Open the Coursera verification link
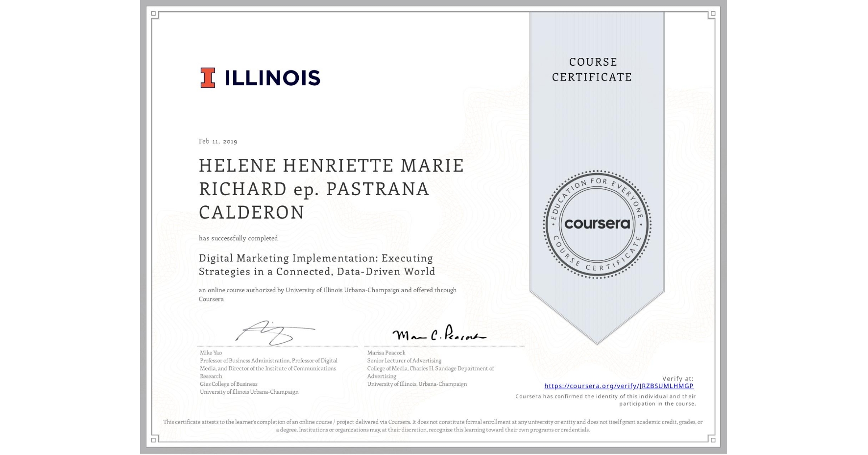The width and height of the screenshot is (868, 455). [x=619, y=386]
